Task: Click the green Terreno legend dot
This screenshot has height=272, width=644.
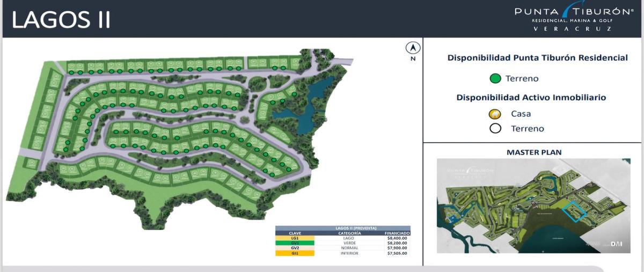Action: point(495,78)
